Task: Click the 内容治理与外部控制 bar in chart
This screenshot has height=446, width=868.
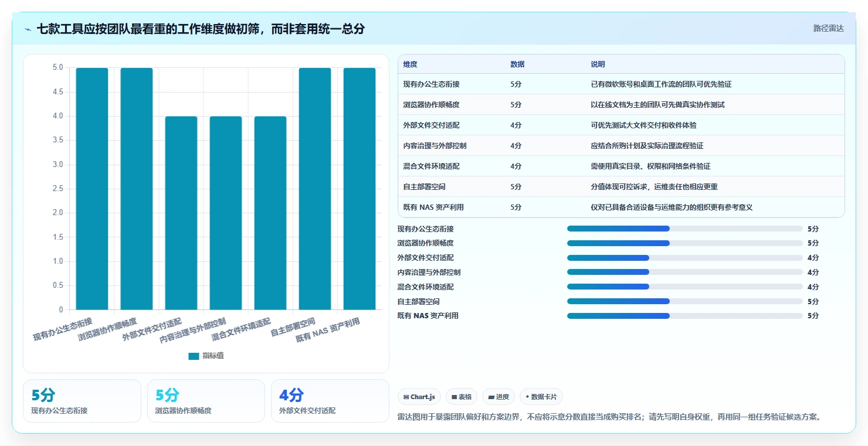Action: click(226, 213)
